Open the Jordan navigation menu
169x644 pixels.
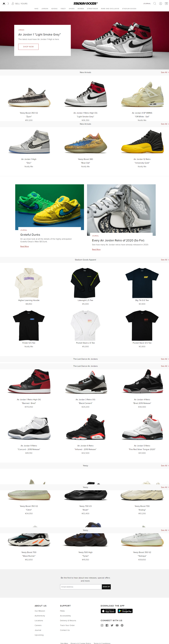click(45, 9)
